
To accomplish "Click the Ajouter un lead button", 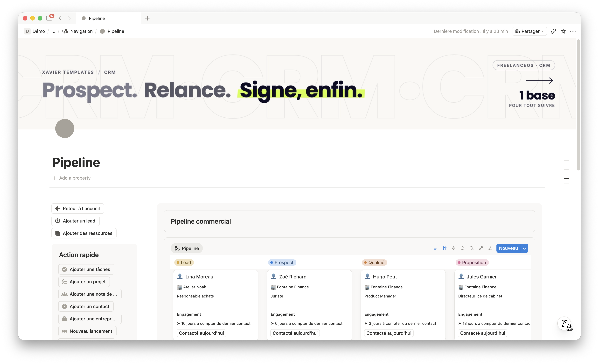I will tap(76, 221).
